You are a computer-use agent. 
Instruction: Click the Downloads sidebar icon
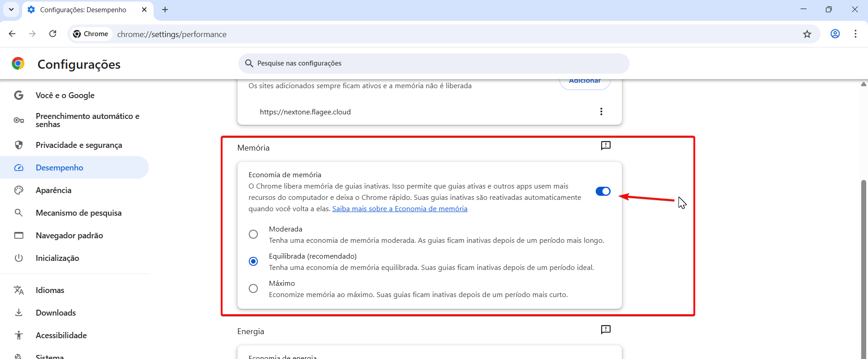tap(19, 313)
